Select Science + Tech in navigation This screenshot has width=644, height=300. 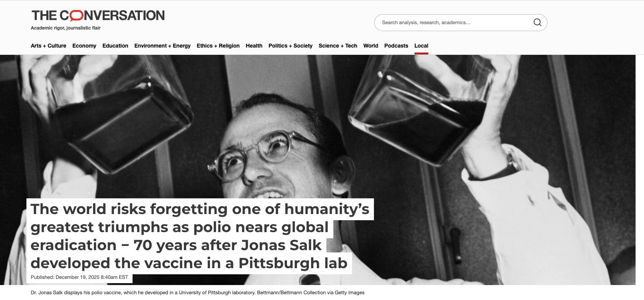(338, 46)
